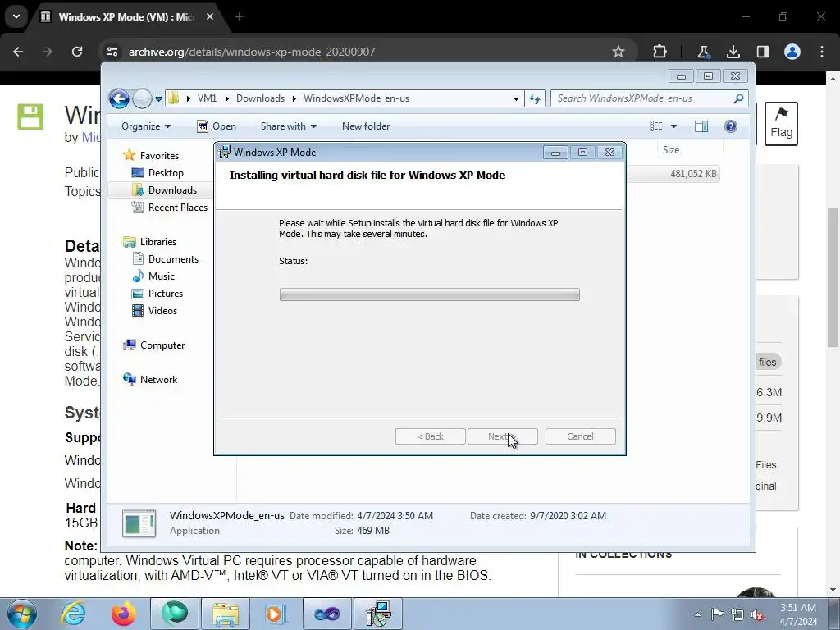
Task: Reload the archive.org page in Chrome
Action: [x=77, y=52]
